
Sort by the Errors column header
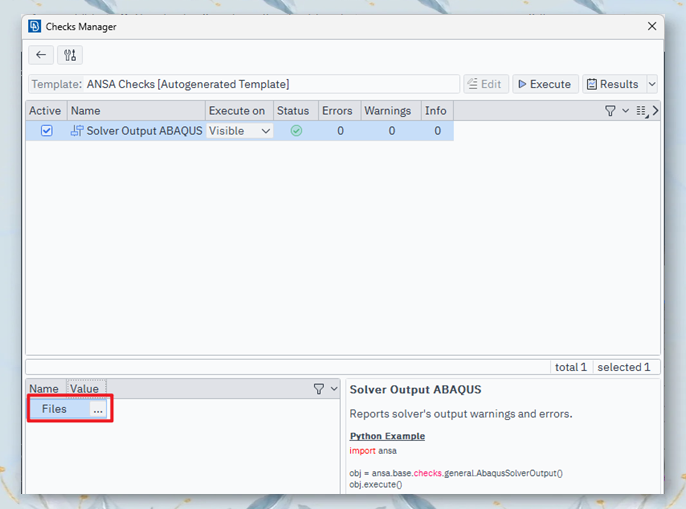coord(340,111)
